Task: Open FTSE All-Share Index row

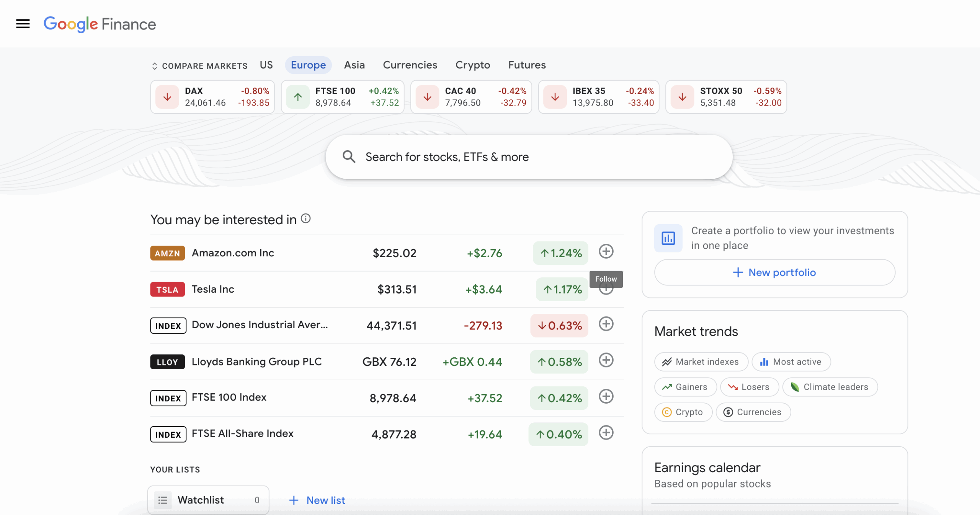Action: [x=387, y=434]
